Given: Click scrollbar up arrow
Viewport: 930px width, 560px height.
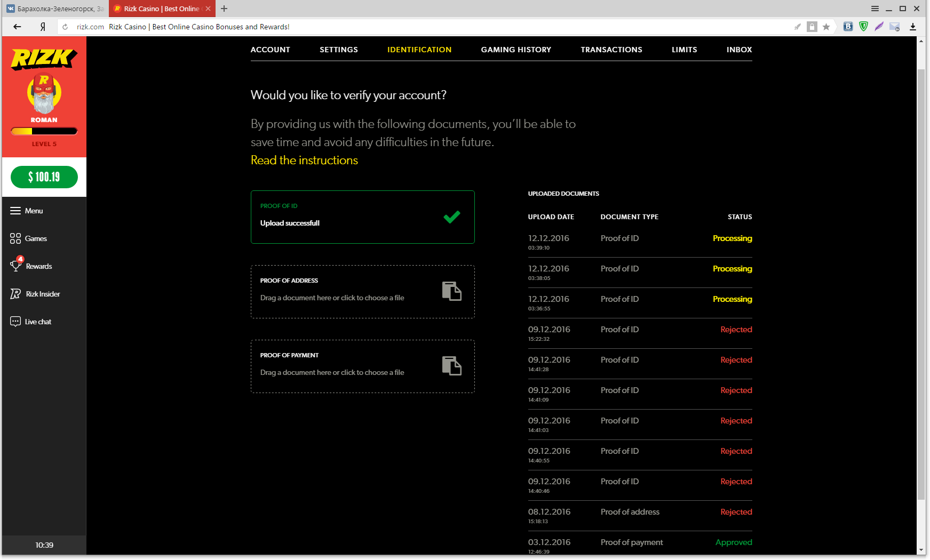Looking at the screenshot, I should 921,41.
